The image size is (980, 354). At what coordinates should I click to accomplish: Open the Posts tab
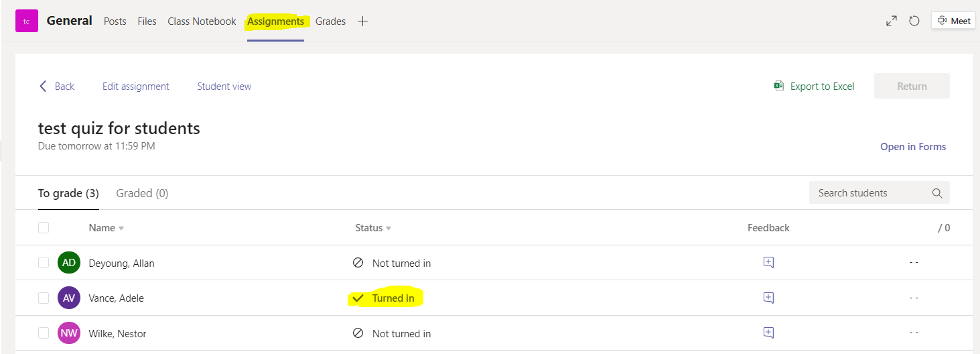click(x=115, y=21)
